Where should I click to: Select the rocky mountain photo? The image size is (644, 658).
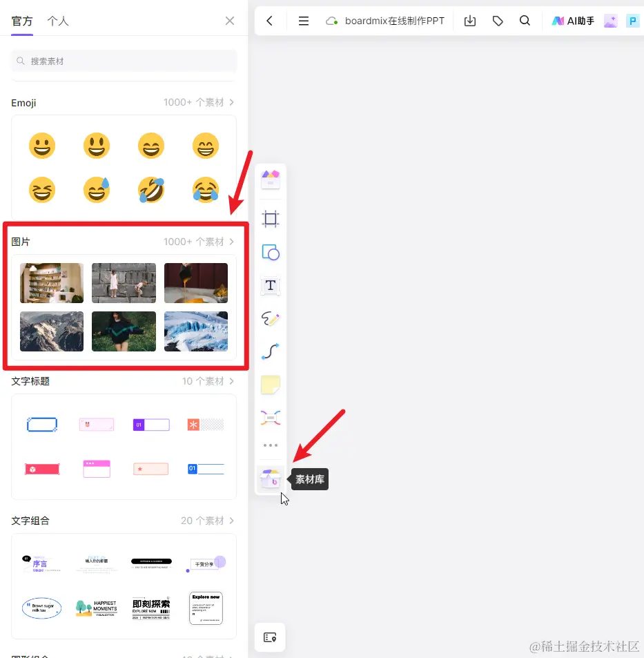52,331
